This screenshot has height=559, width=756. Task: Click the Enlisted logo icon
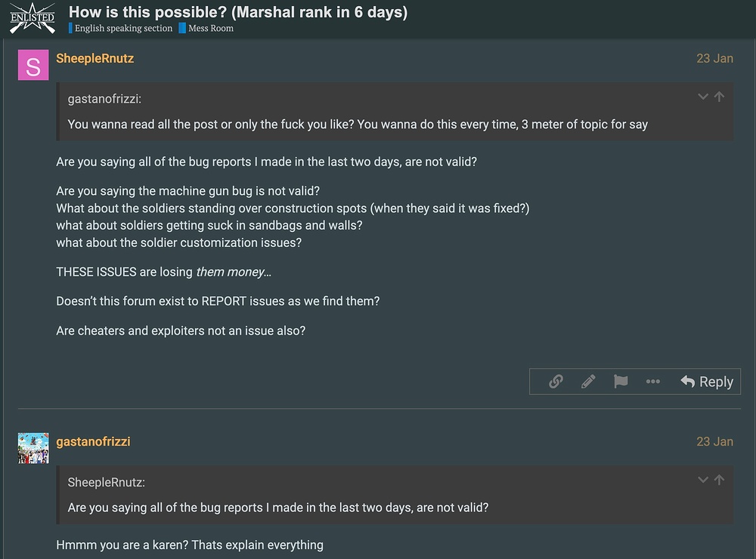click(x=33, y=18)
